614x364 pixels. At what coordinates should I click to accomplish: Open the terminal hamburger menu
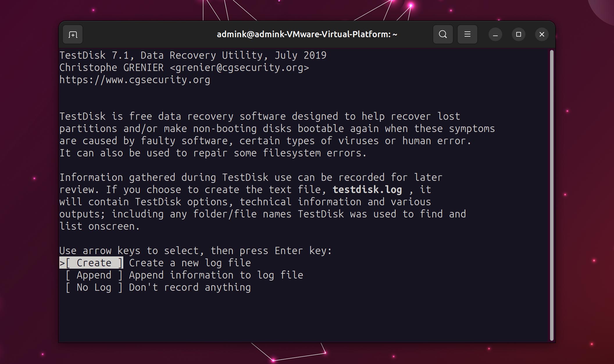(467, 34)
